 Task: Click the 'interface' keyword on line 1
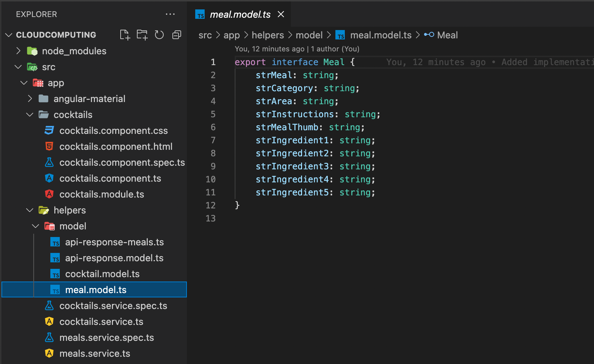pos(295,62)
